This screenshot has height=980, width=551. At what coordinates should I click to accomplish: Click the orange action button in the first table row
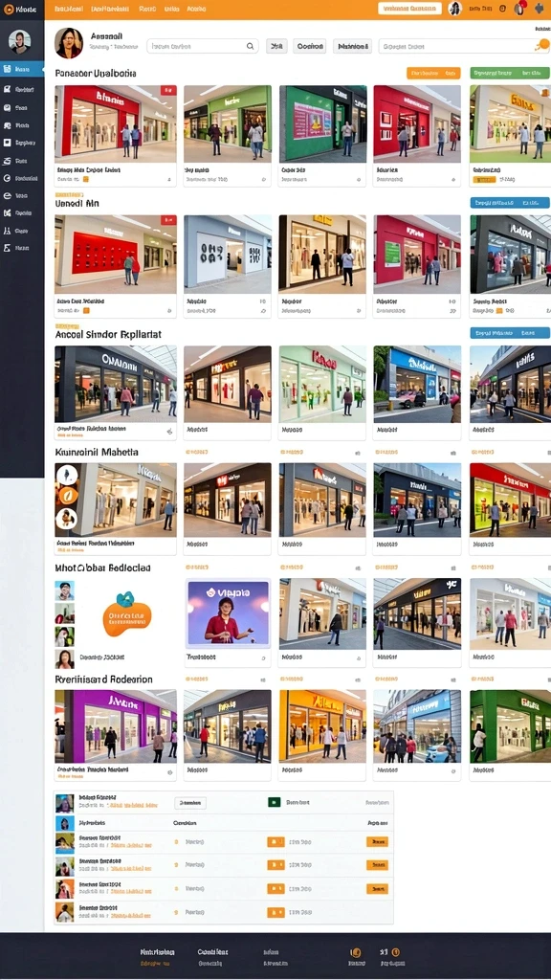click(377, 842)
